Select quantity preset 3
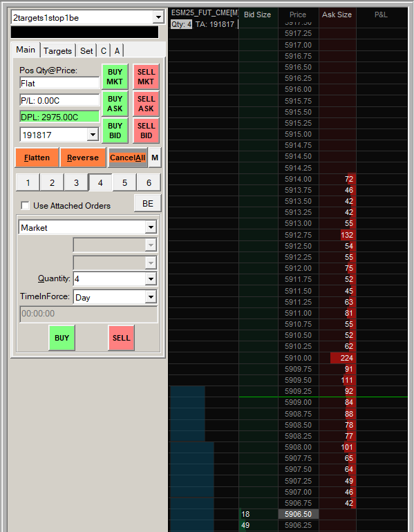414x532 pixels. [76, 182]
